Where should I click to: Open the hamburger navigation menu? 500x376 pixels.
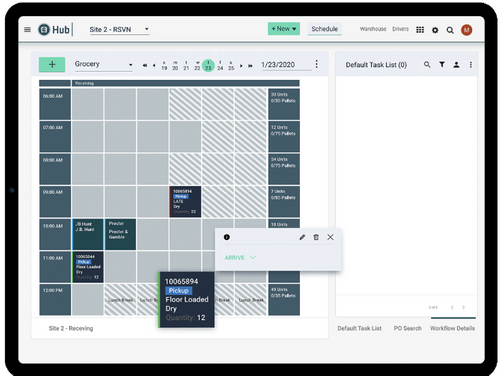pos(27,30)
